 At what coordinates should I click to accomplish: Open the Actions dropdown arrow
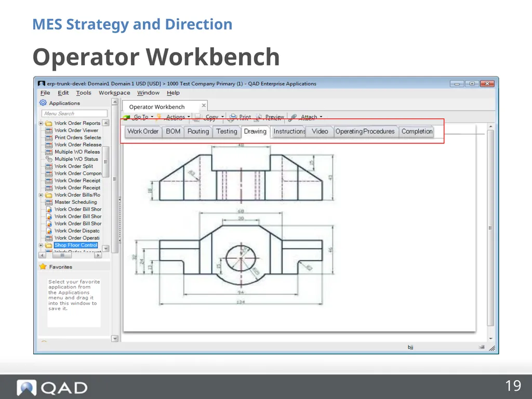[189, 117]
